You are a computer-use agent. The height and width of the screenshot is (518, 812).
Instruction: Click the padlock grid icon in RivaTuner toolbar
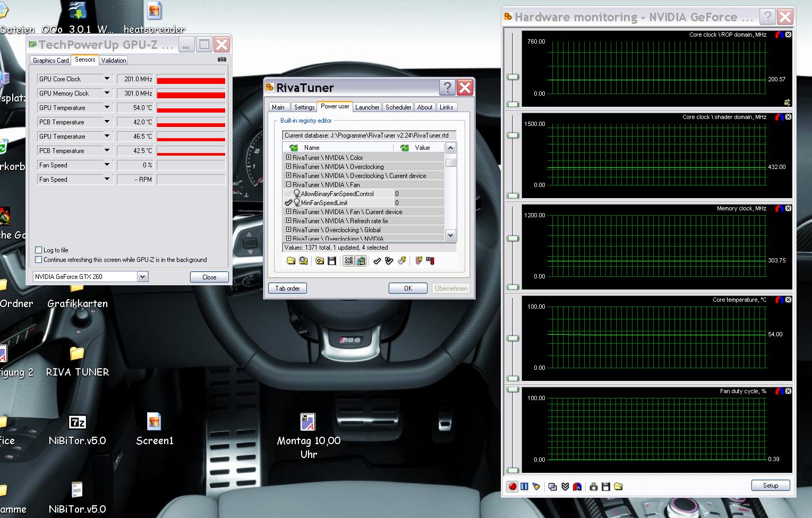361,261
